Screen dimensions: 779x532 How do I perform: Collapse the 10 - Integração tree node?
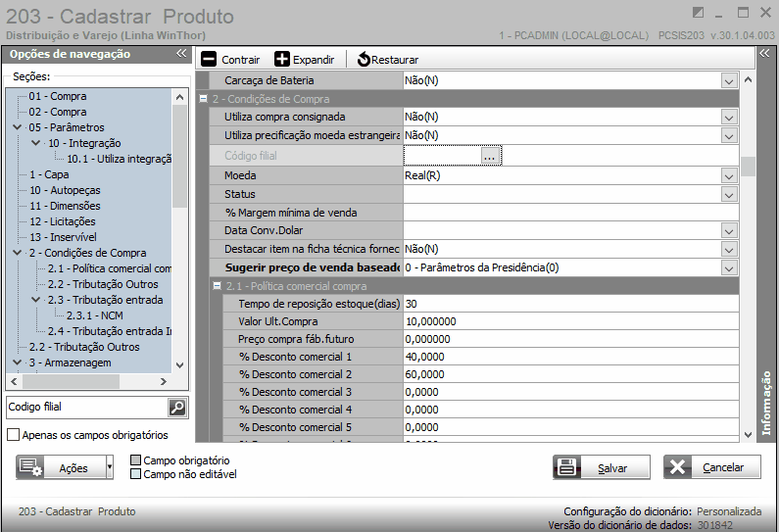click(x=36, y=143)
